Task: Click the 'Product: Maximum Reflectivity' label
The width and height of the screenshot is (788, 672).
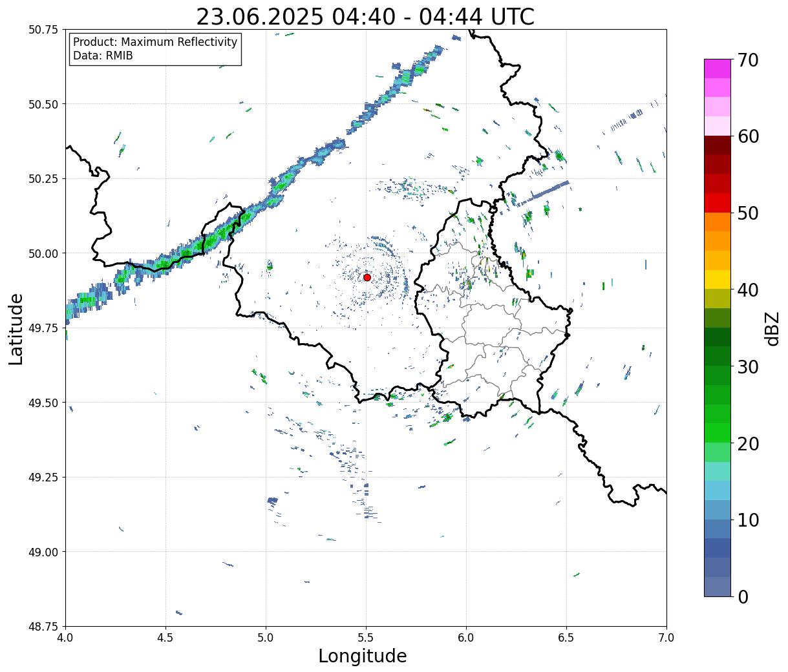Action: (x=155, y=42)
